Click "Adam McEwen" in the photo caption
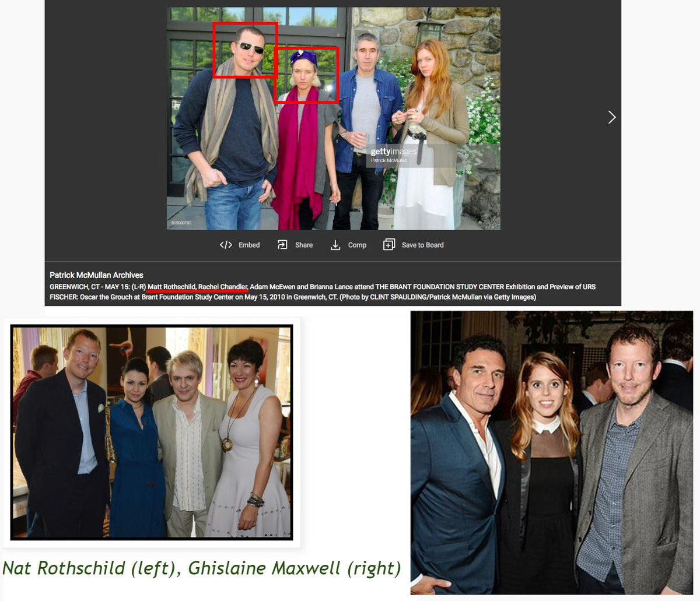The width and height of the screenshot is (700, 601). [x=272, y=287]
